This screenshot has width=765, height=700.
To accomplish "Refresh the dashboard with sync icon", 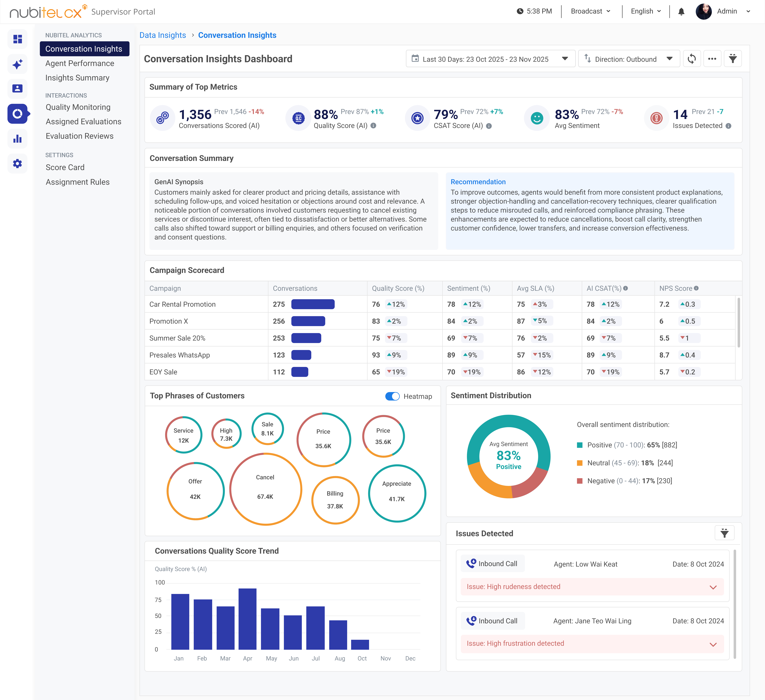I will [692, 59].
